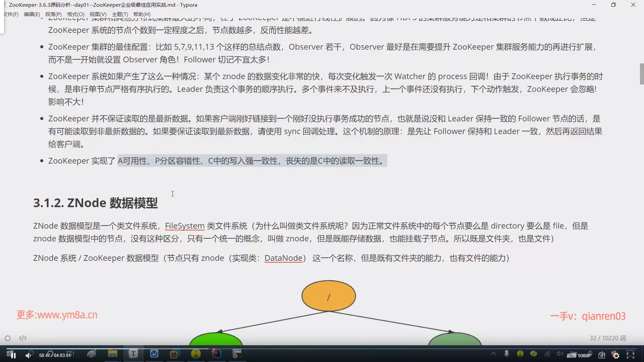The image size is (644, 362).
Task: Pause the video playback
Action: tap(13, 355)
